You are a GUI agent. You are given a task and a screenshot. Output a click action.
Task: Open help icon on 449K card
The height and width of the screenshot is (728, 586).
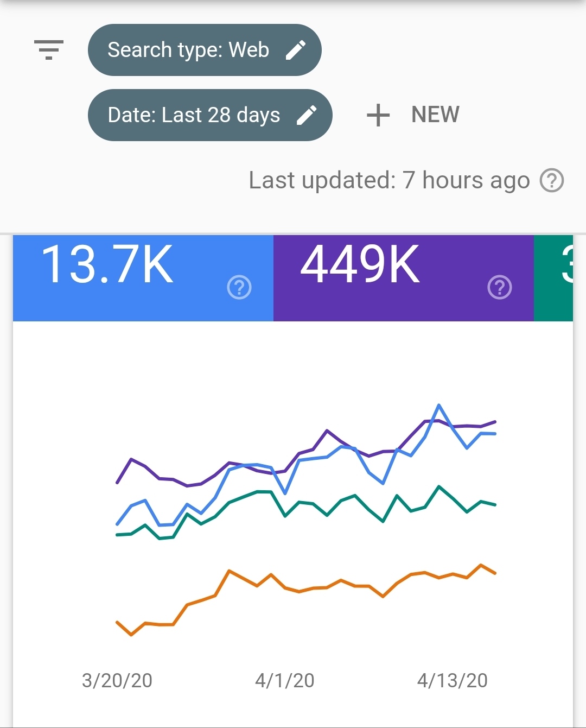(x=500, y=287)
